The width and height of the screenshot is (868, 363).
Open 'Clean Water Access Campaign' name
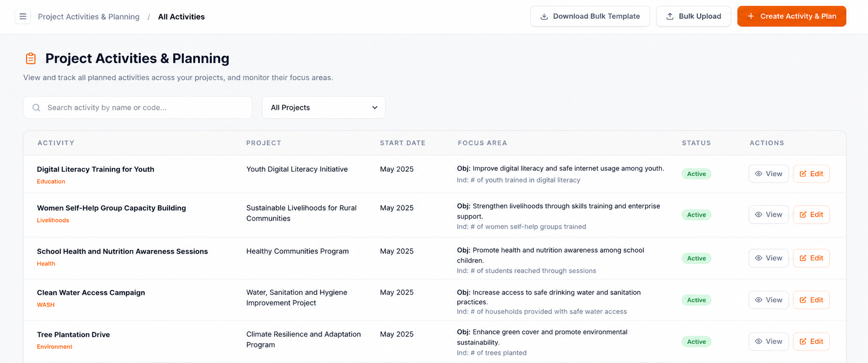click(91, 292)
